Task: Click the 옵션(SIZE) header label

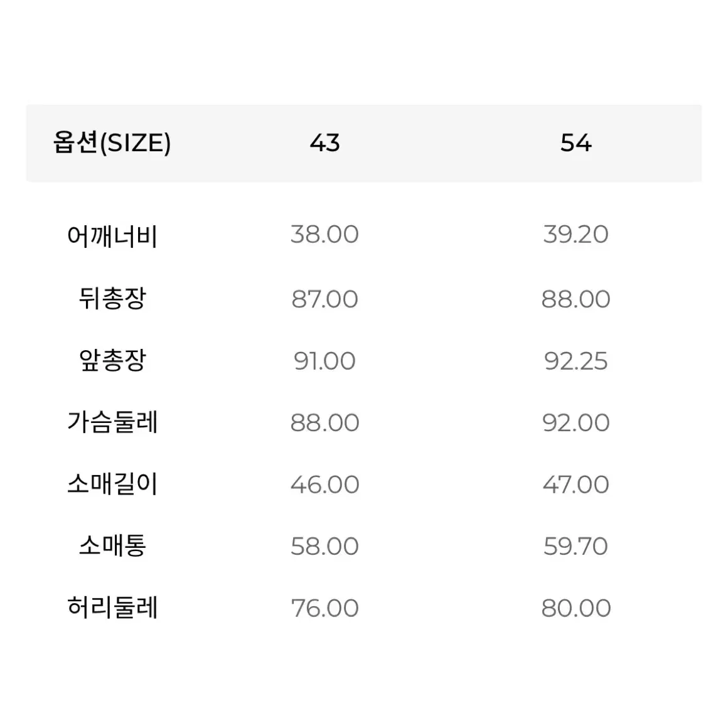Action: 112,142
